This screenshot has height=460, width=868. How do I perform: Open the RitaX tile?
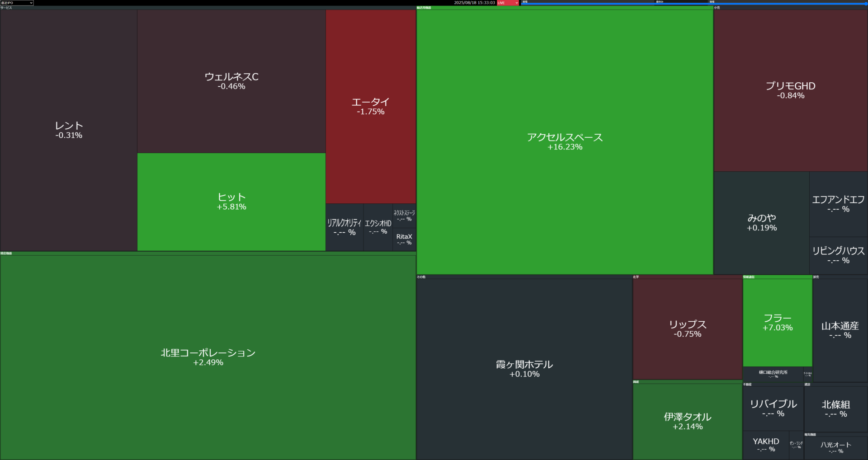404,239
